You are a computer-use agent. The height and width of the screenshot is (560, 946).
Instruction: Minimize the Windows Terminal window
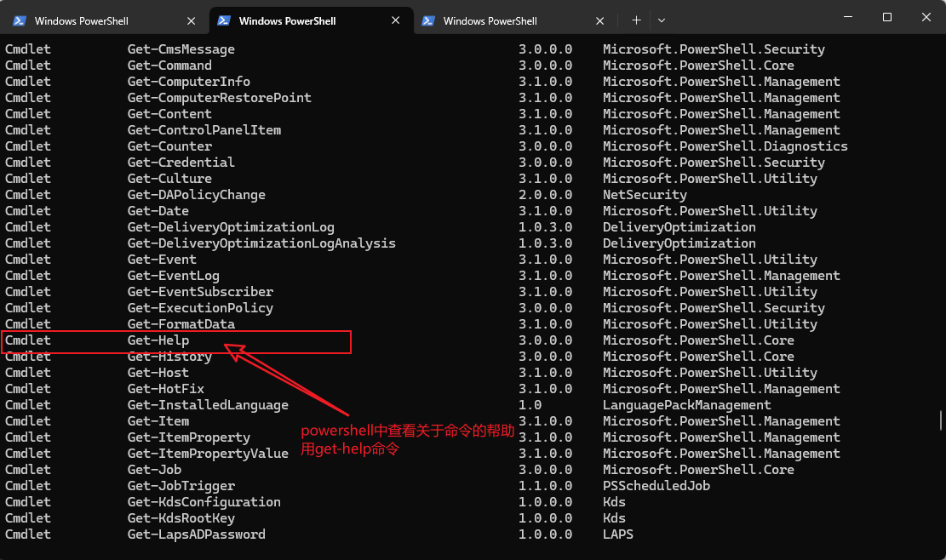point(848,16)
